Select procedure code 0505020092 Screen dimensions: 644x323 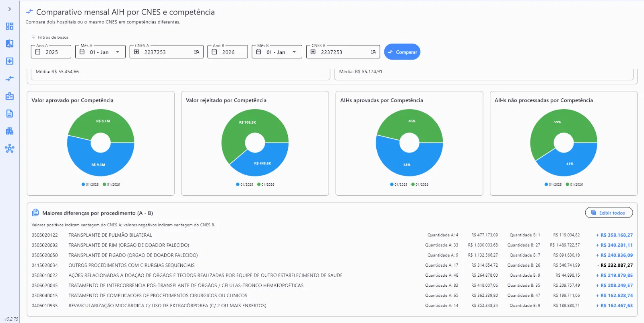coord(45,245)
